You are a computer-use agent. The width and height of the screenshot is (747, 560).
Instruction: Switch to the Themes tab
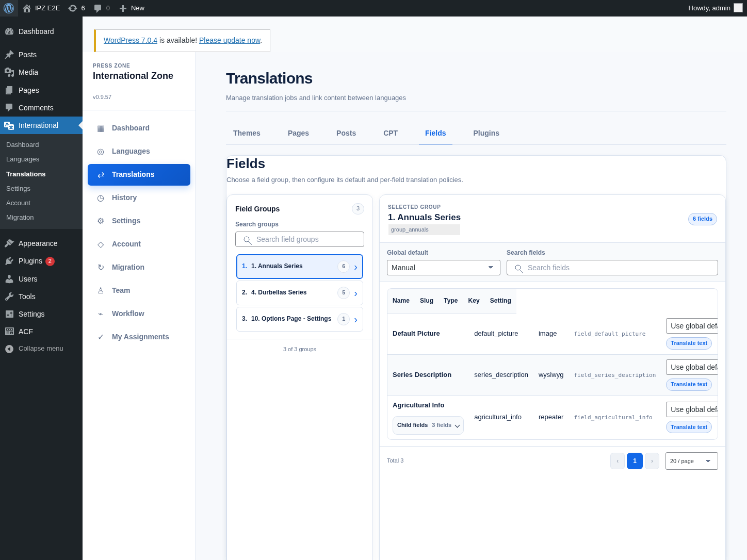coord(247,133)
